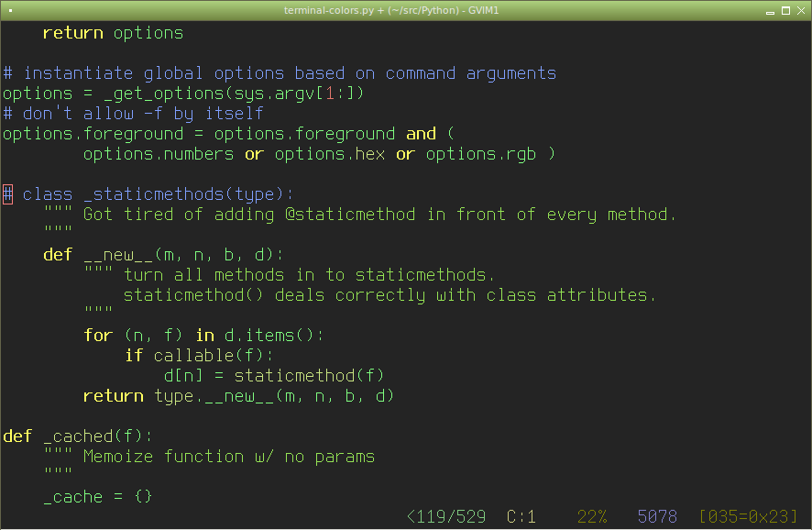Click the first 'or' keyword after options.numbers
This screenshot has height=530, width=812.
pos(254,154)
